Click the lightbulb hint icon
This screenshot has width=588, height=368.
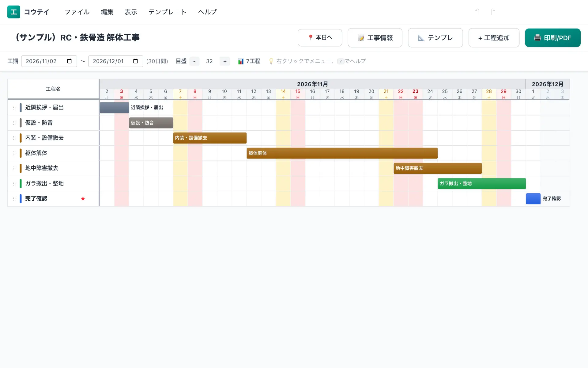point(271,61)
